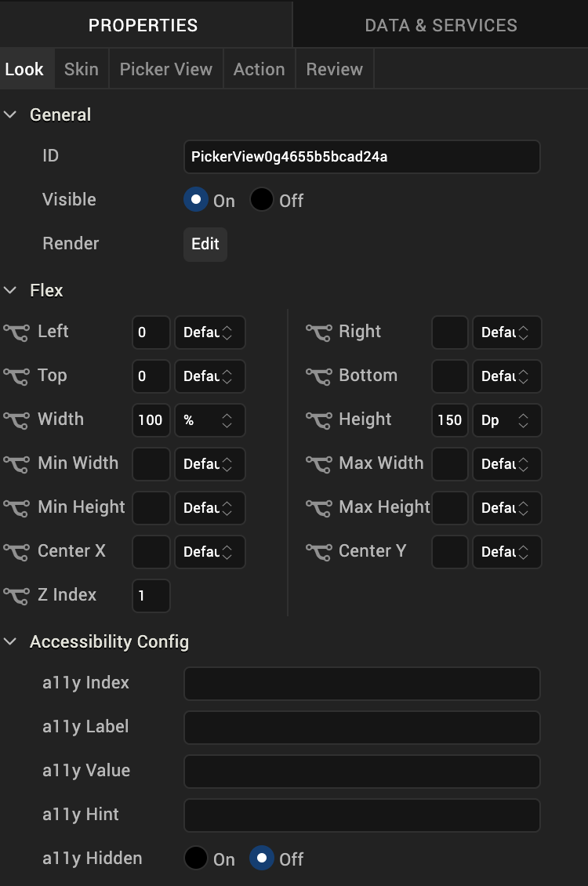Open the Skin tab
588x886 pixels.
(x=82, y=69)
